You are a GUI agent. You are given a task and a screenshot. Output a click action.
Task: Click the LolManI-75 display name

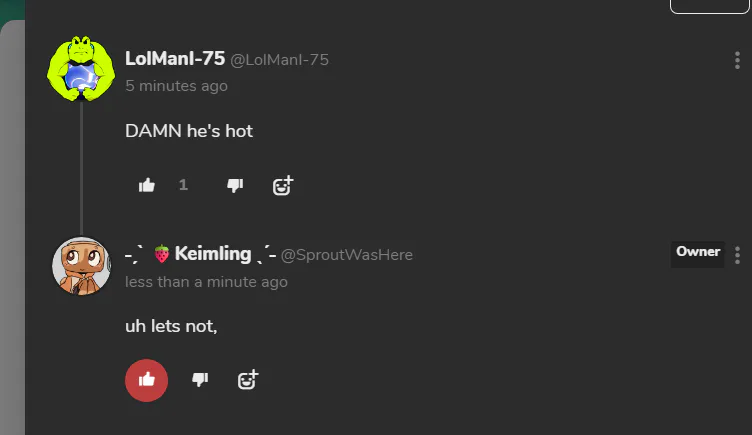(175, 59)
